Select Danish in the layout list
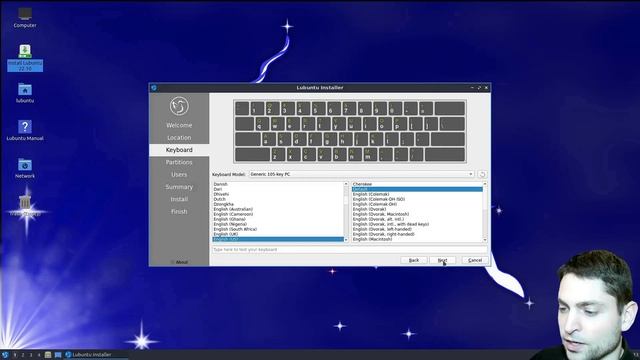This screenshot has height=360, width=640. tap(220, 184)
